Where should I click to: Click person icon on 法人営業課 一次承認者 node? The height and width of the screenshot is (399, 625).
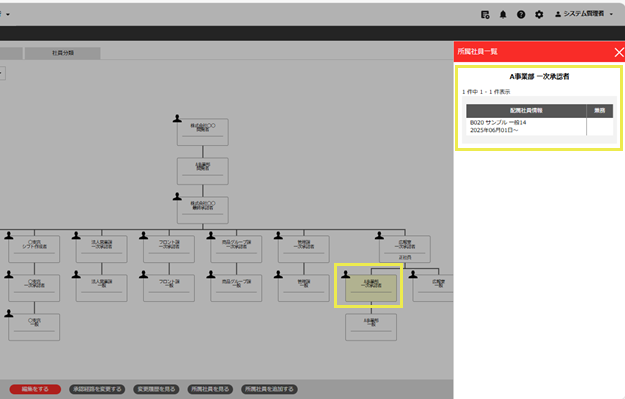point(76,236)
